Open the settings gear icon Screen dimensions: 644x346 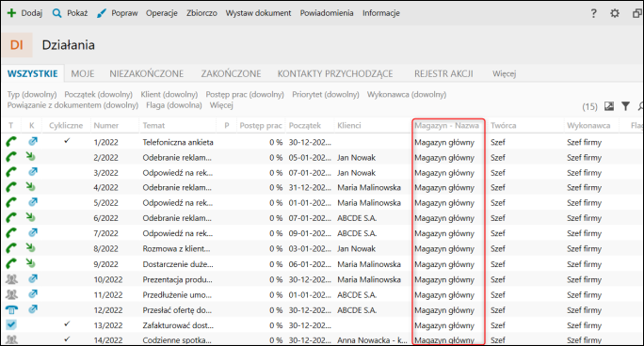click(615, 13)
